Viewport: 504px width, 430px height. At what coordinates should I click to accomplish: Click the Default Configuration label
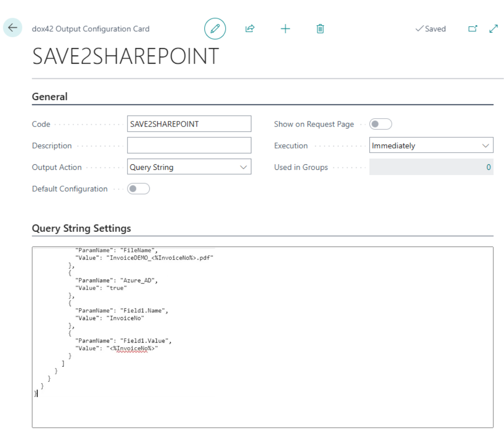tap(70, 188)
